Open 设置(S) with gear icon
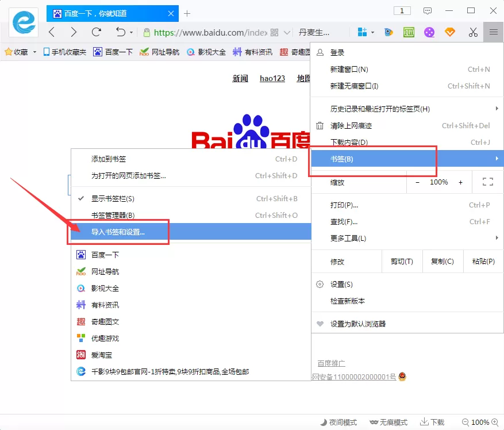This screenshot has height=430, width=504. (x=407, y=285)
